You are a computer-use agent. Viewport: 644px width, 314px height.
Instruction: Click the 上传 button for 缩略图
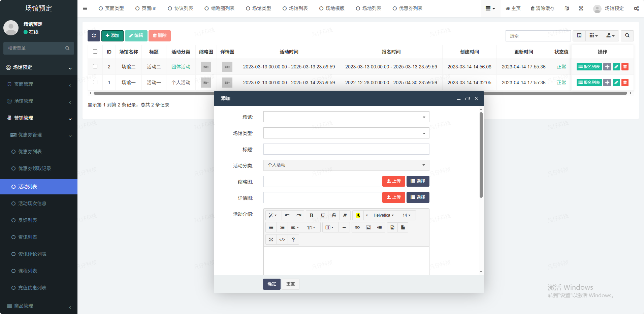(393, 181)
